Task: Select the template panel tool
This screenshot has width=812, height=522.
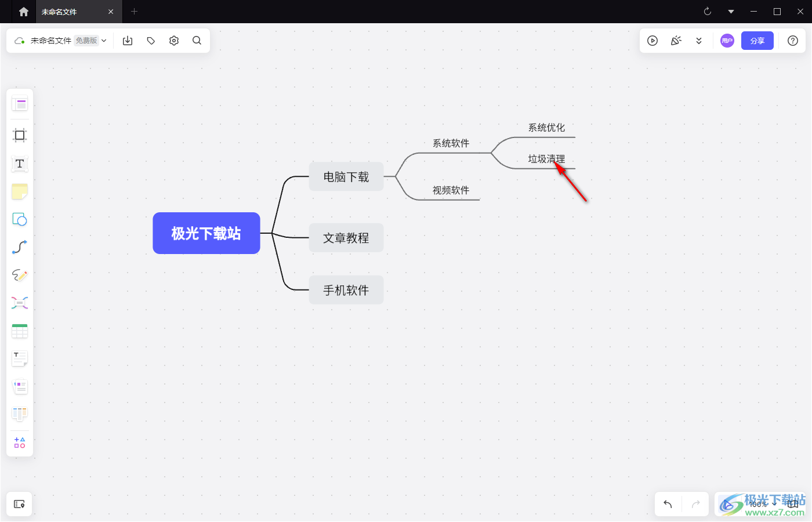Action: (20, 104)
